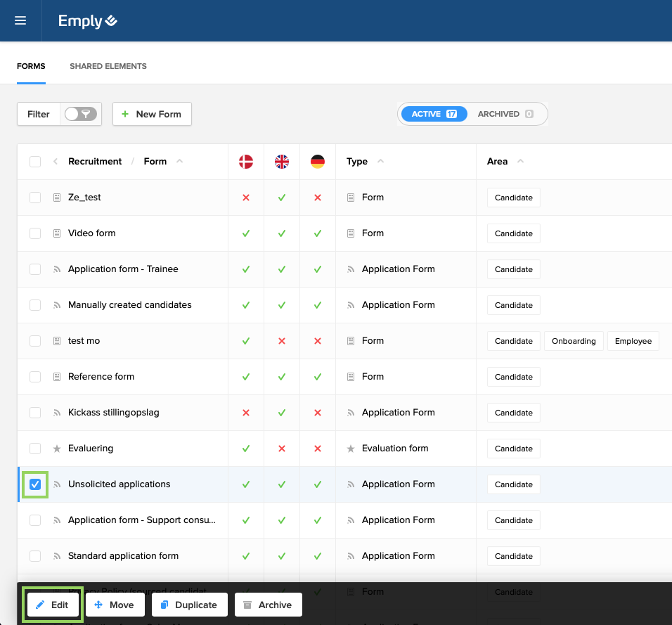Click the form icon beside Ze_test
Image resolution: width=672 pixels, height=625 pixels.
click(x=57, y=198)
